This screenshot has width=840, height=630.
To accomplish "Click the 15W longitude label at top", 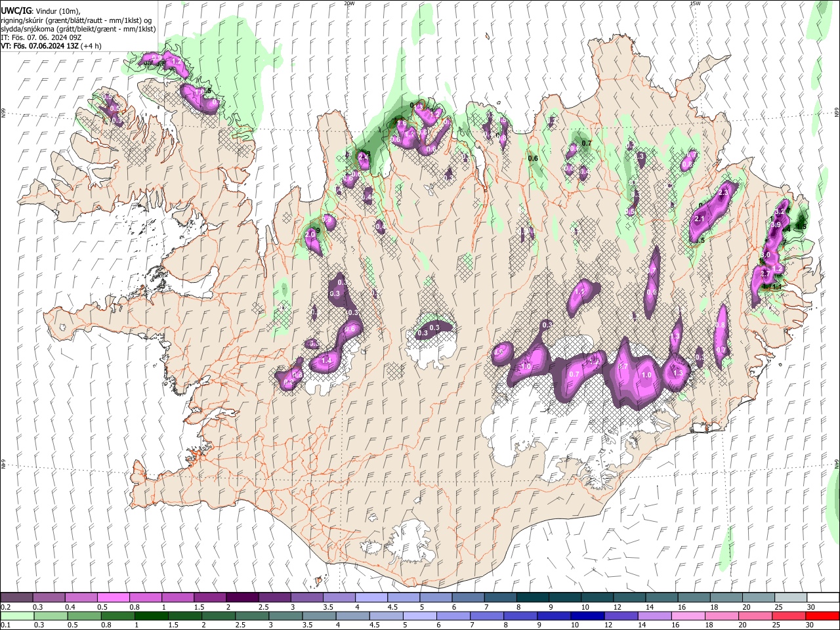I will [695, 3].
